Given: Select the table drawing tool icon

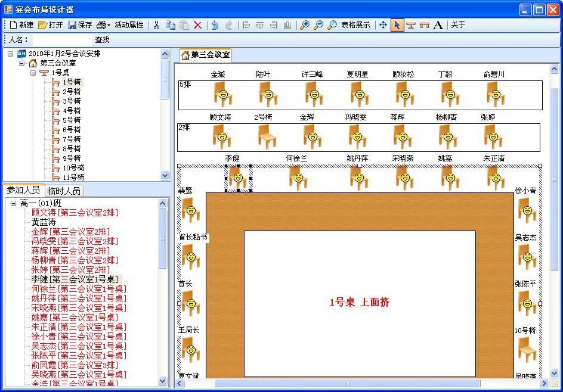Looking at the screenshot, I should [411, 25].
